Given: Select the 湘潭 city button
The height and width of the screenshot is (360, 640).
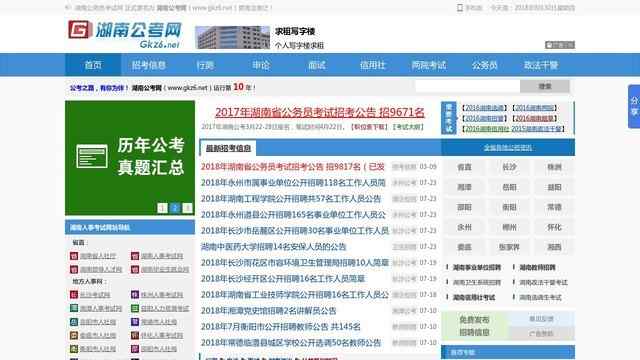Looking at the screenshot, I should tap(464, 187).
